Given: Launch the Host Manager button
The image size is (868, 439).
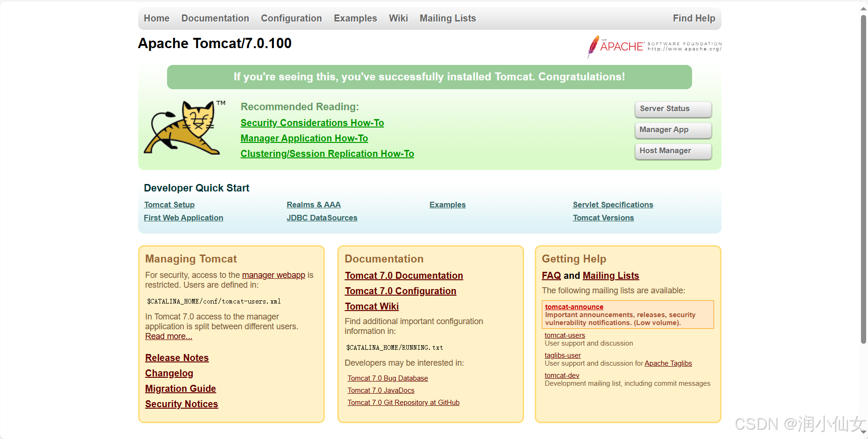Looking at the screenshot, I should tap(673, 151).
